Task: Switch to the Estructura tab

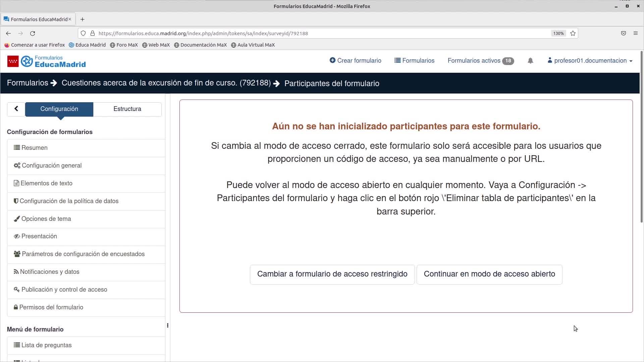Action: [127, 109]
